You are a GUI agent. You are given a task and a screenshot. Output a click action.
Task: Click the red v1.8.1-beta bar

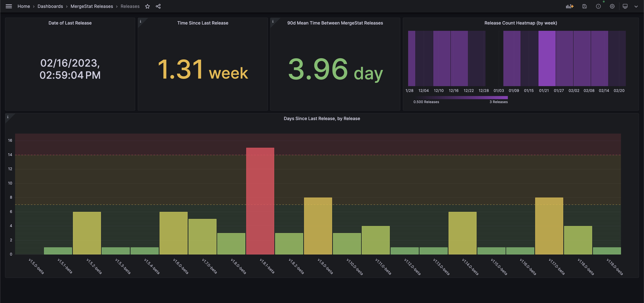pyautogui.click(x=260, y=201)
